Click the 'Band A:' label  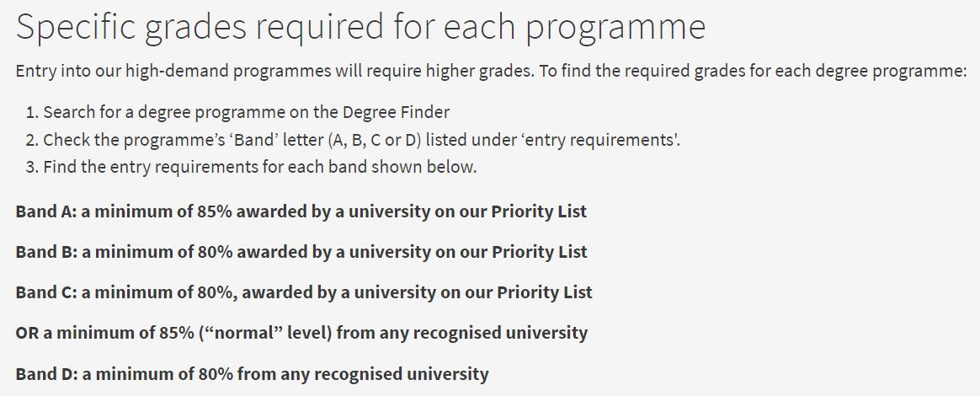pyautogui.click(x=45, y=211)
